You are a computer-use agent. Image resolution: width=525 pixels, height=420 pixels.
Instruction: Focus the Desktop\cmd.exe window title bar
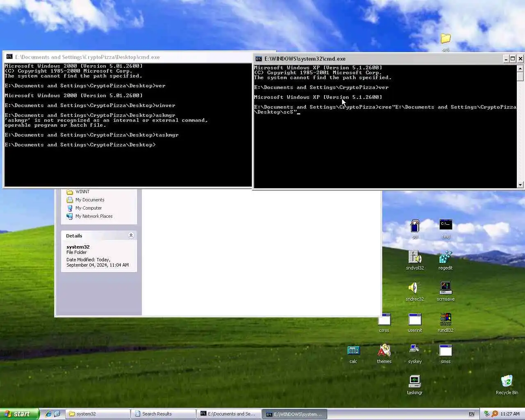tap(128, 57)
